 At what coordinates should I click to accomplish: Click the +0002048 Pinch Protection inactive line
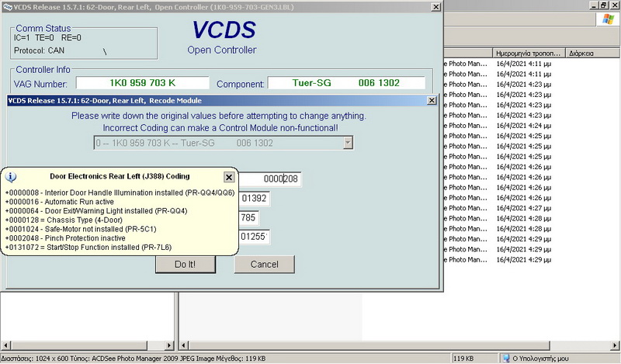65,238
